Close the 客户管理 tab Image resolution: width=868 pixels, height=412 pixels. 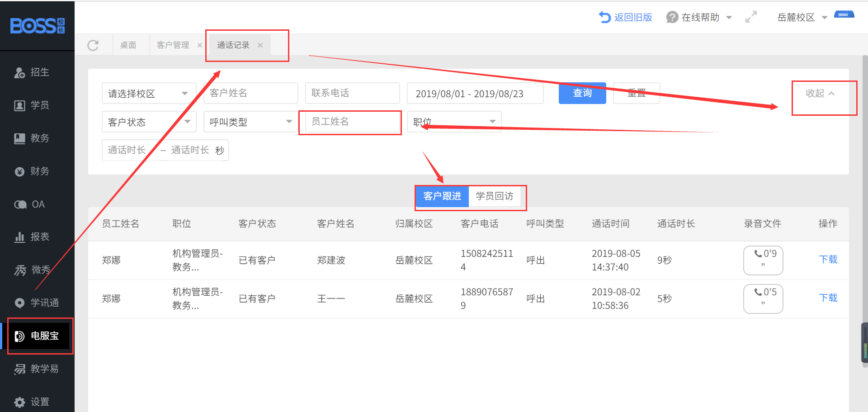[x=199, y=45]
